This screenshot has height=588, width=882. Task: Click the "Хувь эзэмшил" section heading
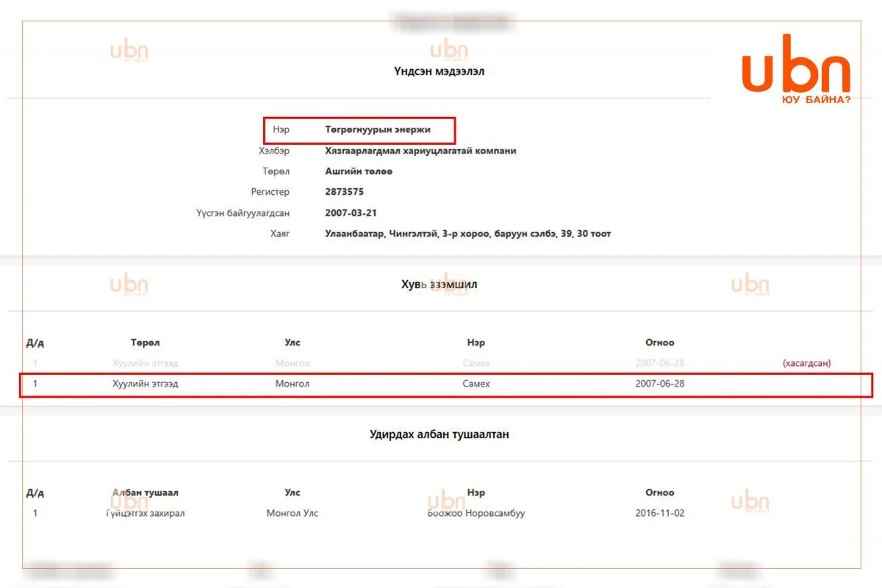tap(439, 284)
